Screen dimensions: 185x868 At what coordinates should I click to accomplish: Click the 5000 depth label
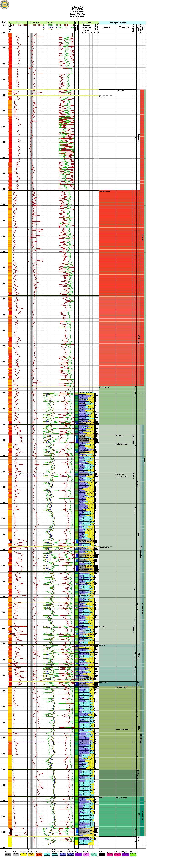coord(3,644)
